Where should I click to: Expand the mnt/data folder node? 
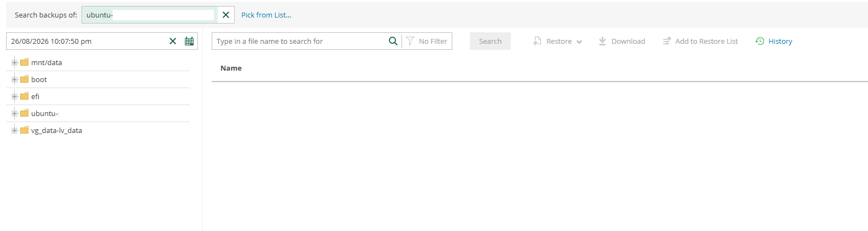[14, 62]
